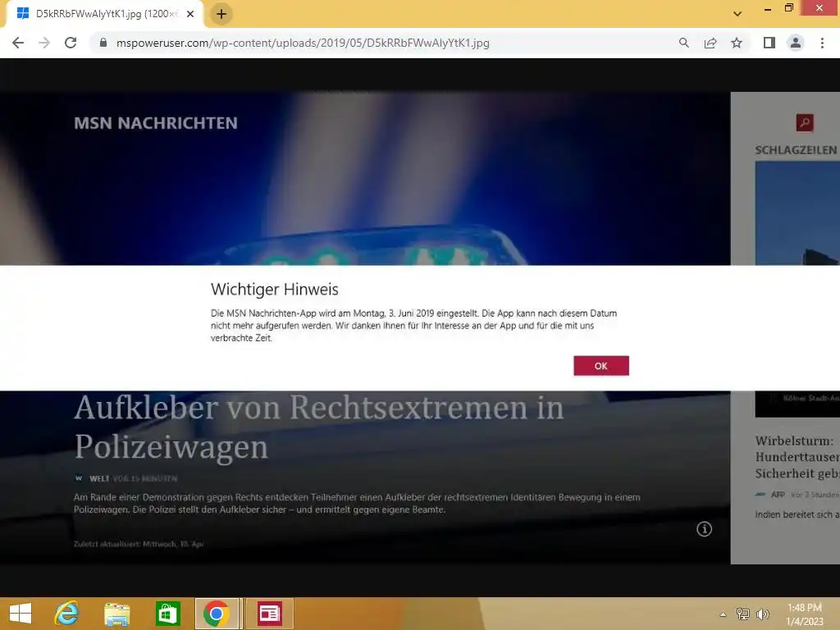
Task: Click the address bar URL
Action: 303,43
